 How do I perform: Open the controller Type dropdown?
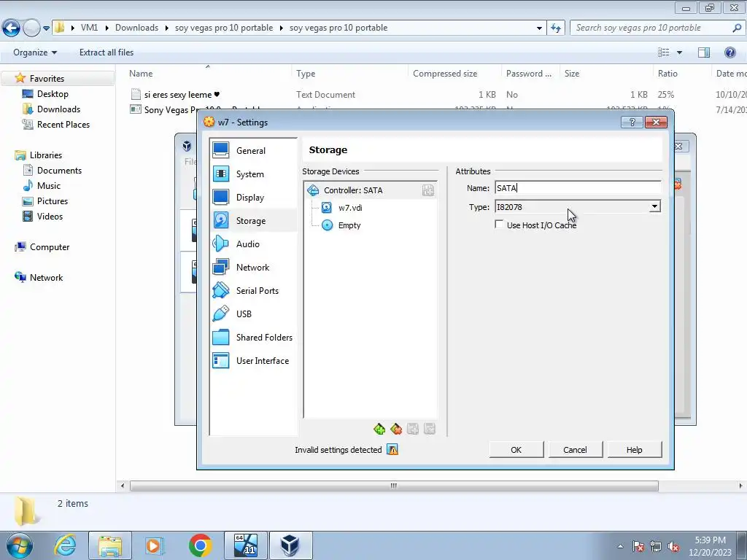pos(578,206)
